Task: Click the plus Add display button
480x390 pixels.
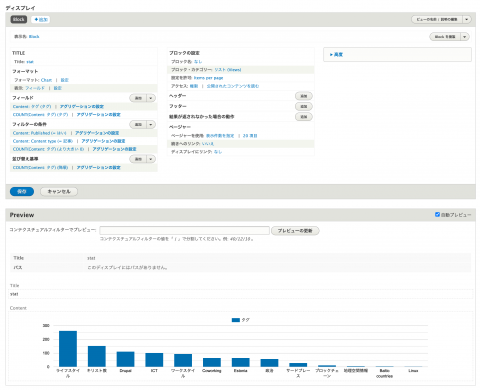Action: pyautogui.click(x=41, y=19)
